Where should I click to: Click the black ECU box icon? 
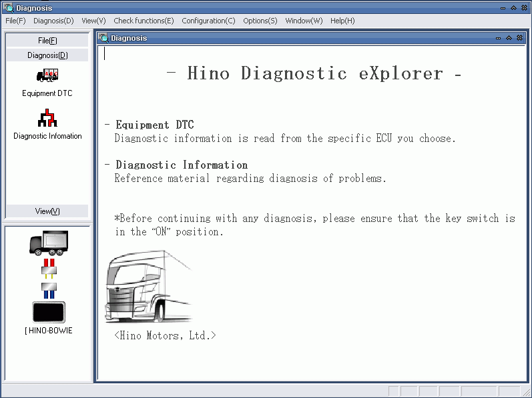(49, 312)
